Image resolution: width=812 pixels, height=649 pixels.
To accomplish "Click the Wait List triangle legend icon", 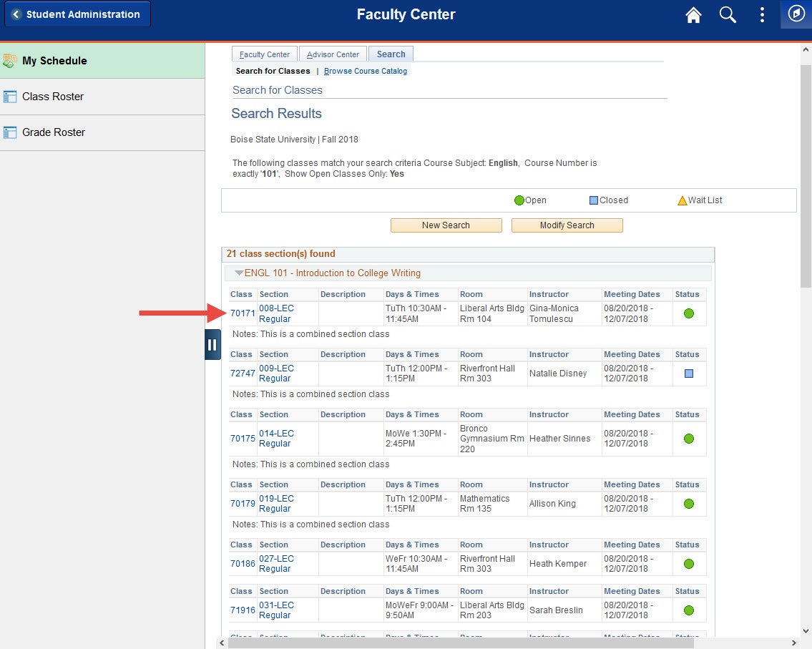I will tap(682, 200).
